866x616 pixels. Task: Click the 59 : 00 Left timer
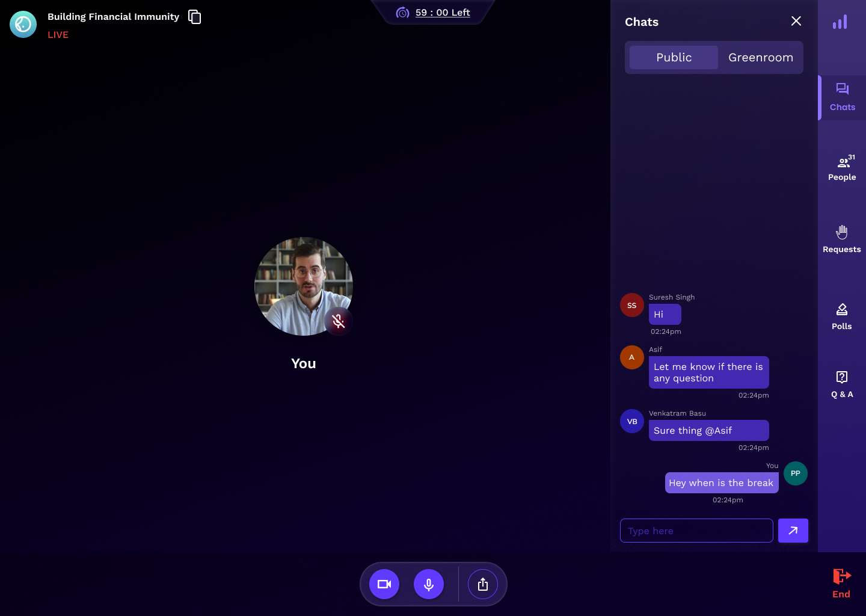click(434, 13)
